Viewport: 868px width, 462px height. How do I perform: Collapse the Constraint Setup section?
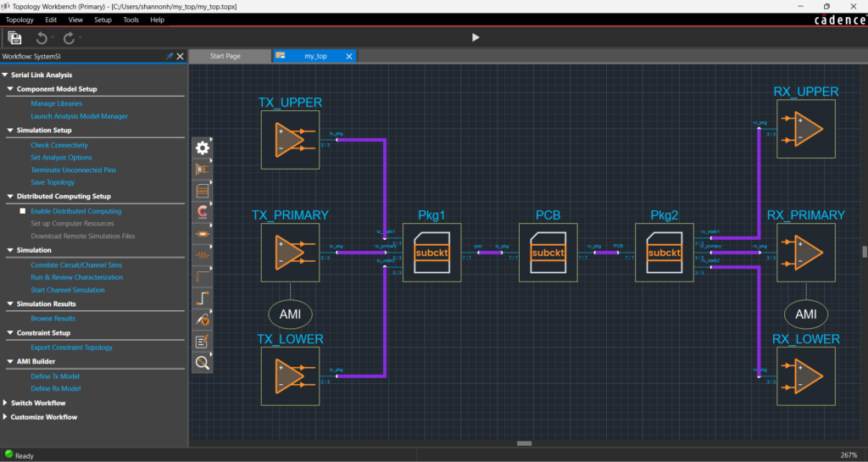(10, 332)
